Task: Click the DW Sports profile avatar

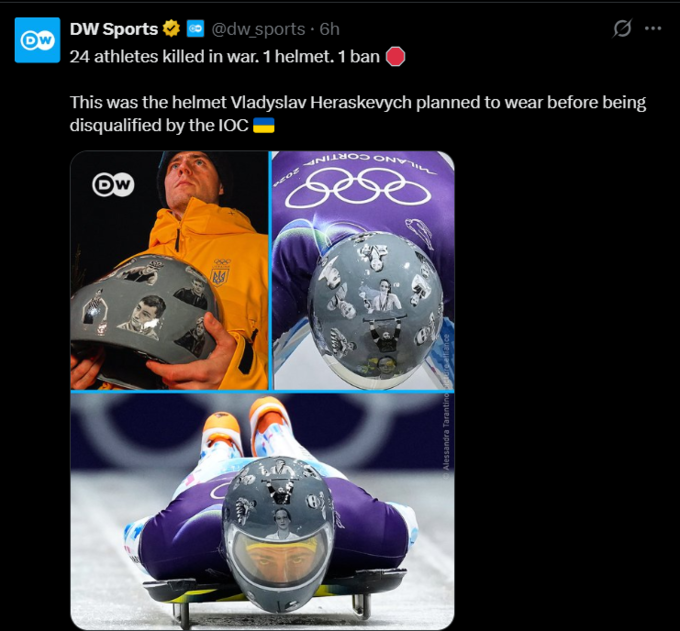Action: coord(37,39)
